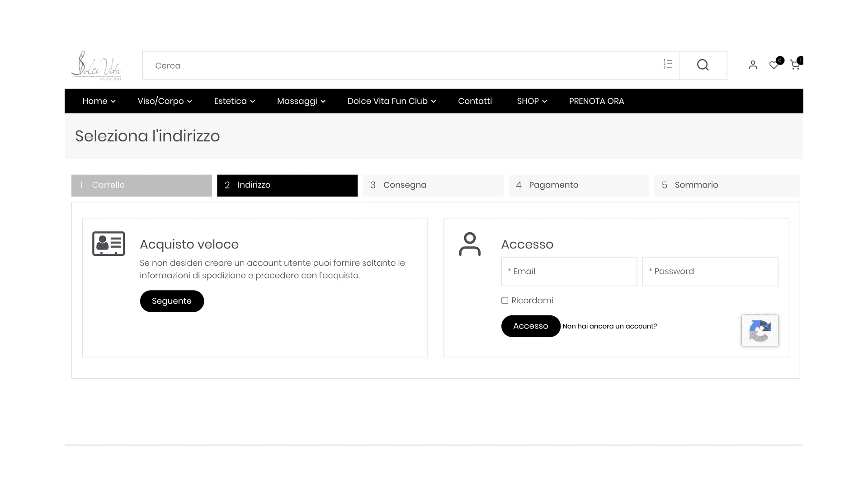This screenshot has width=868, height=488.
Task: Click the ID card Acquisto veloce icon
Action: 108,244
